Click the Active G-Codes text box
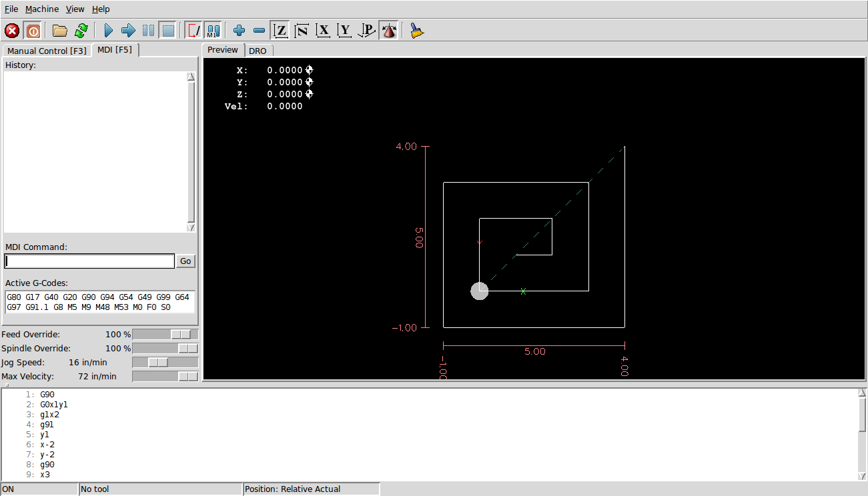The width and height of the screenshot is (868, 496). (x=99, y=302)
